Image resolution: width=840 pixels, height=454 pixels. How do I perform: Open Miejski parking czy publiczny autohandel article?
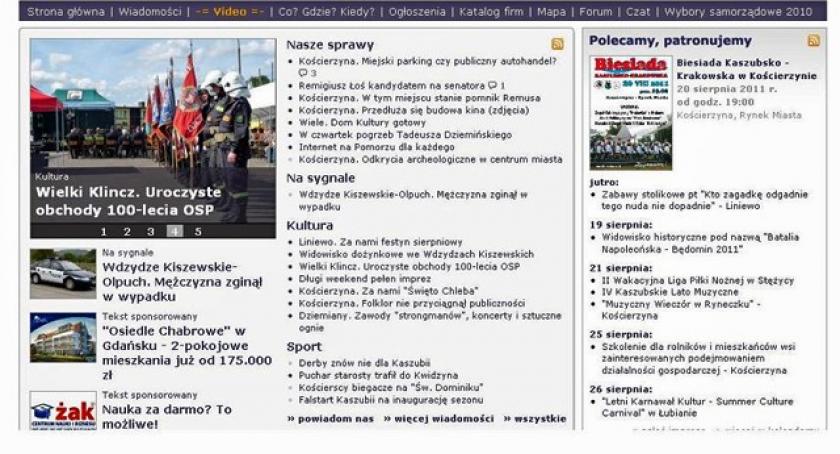tap(428, 61)
